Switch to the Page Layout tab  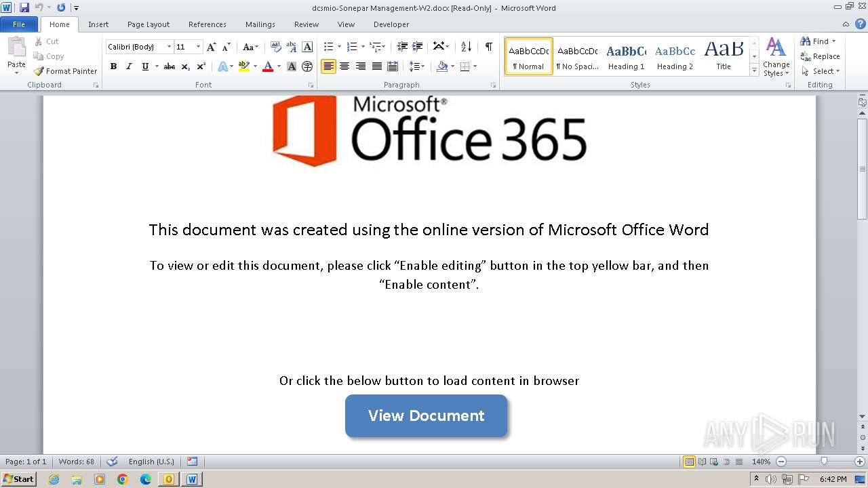(149, 24)
